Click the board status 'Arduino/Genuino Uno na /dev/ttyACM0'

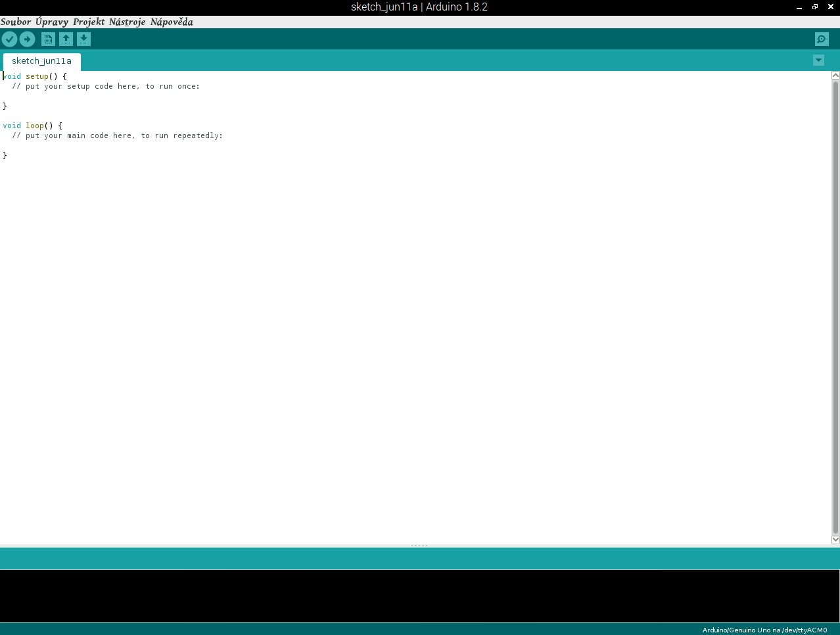pos(764,630)
